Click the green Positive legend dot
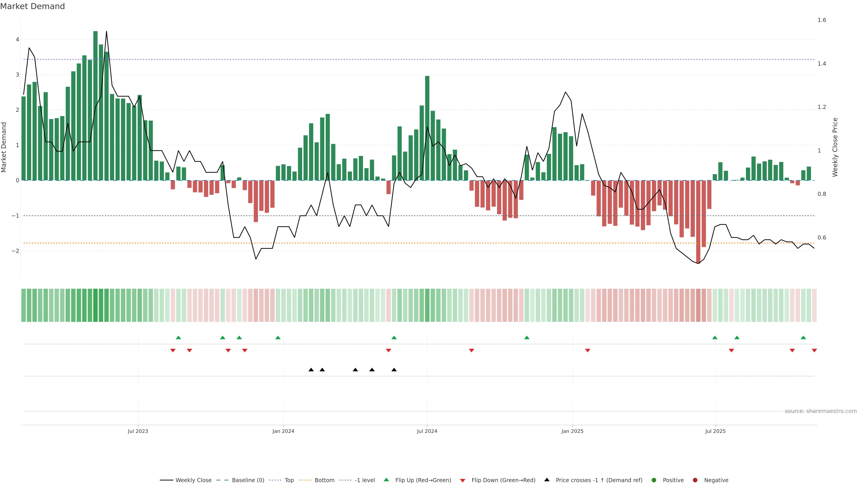 click(654, 480)
